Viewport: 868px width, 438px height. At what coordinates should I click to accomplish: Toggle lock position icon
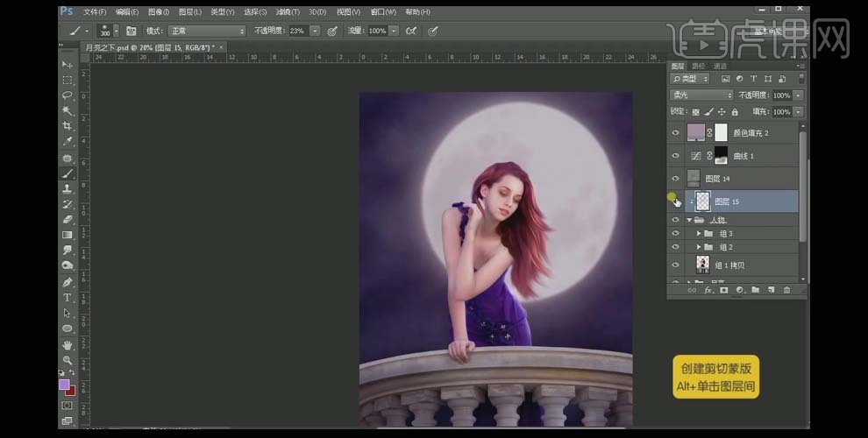tap(722, 112)
